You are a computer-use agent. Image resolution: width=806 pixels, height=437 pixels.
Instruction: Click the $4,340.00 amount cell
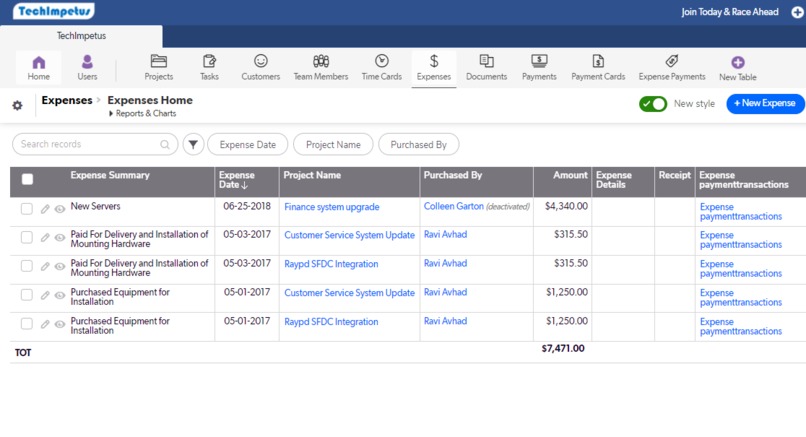click(x=566, y=206)
